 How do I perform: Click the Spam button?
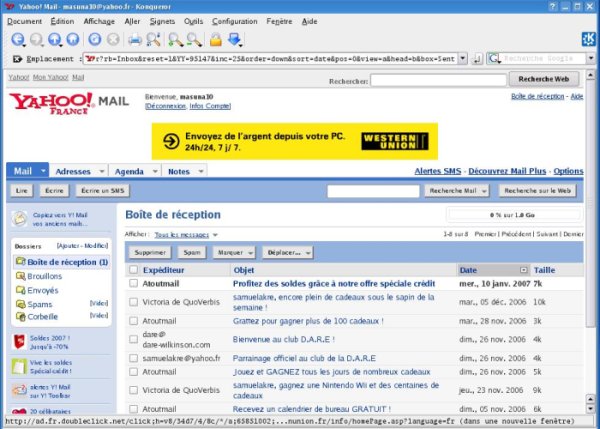pos(192,253)
